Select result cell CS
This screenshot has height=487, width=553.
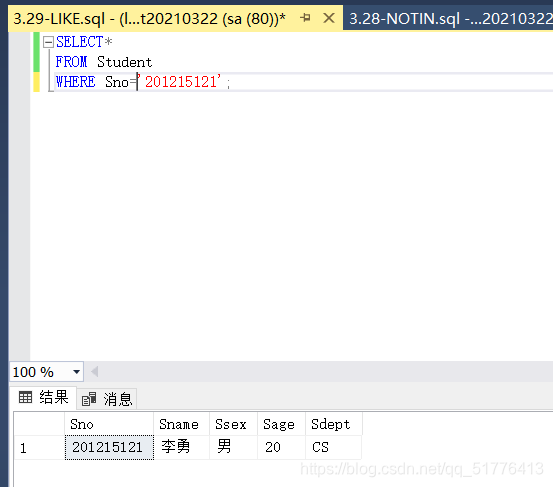(x=334, y=447)
